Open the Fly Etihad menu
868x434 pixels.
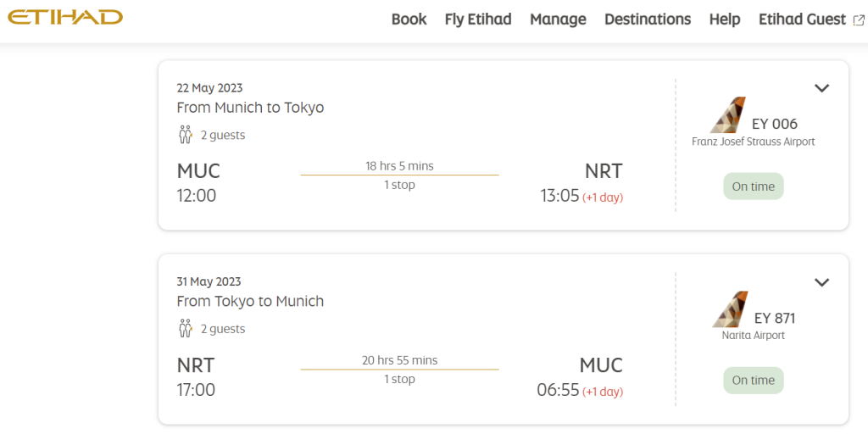[478, 19]
